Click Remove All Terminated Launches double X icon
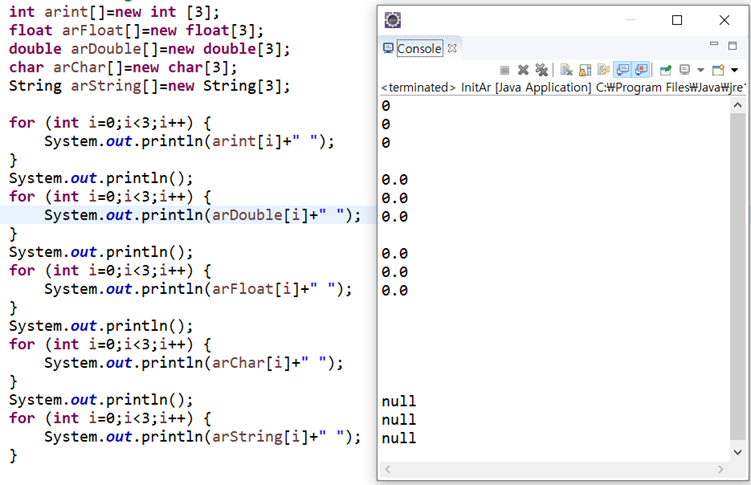751x485 pixels. click(x=542, y=70)
